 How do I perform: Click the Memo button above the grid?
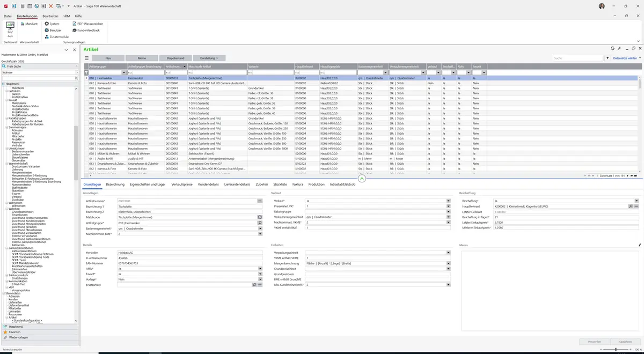(142, 58)
